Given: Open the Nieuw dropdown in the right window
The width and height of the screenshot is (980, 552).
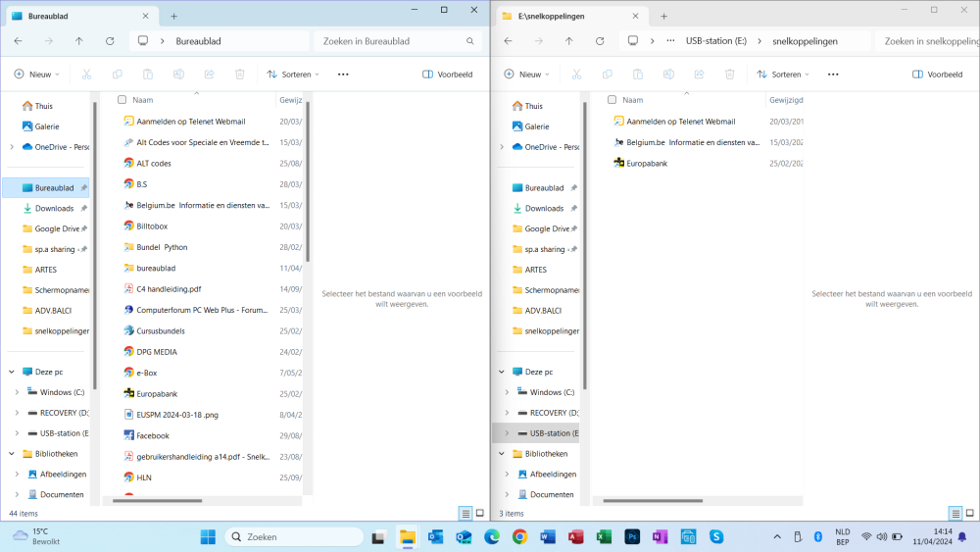Looking at the screenshot, I should (528, 75).
